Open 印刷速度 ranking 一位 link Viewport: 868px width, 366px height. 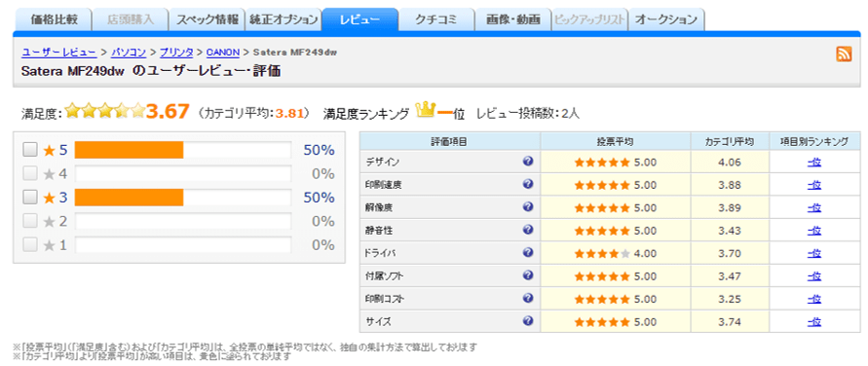click(x=814, y=185)
